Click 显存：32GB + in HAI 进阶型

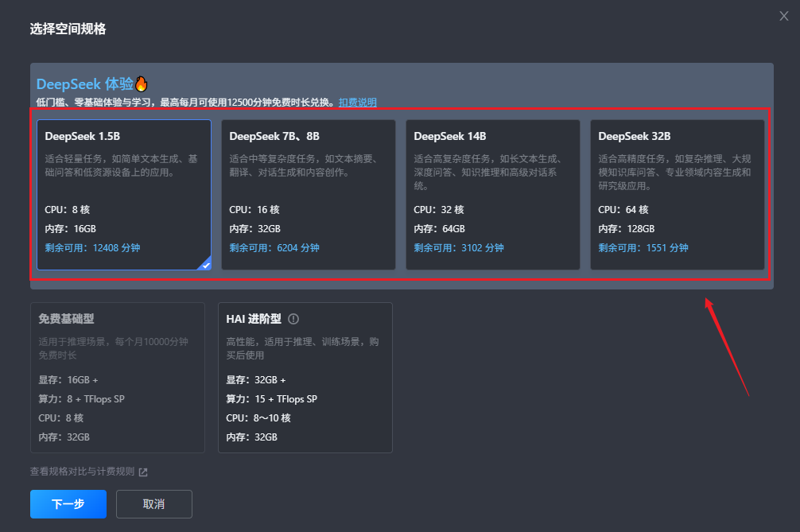pos(256,380)
